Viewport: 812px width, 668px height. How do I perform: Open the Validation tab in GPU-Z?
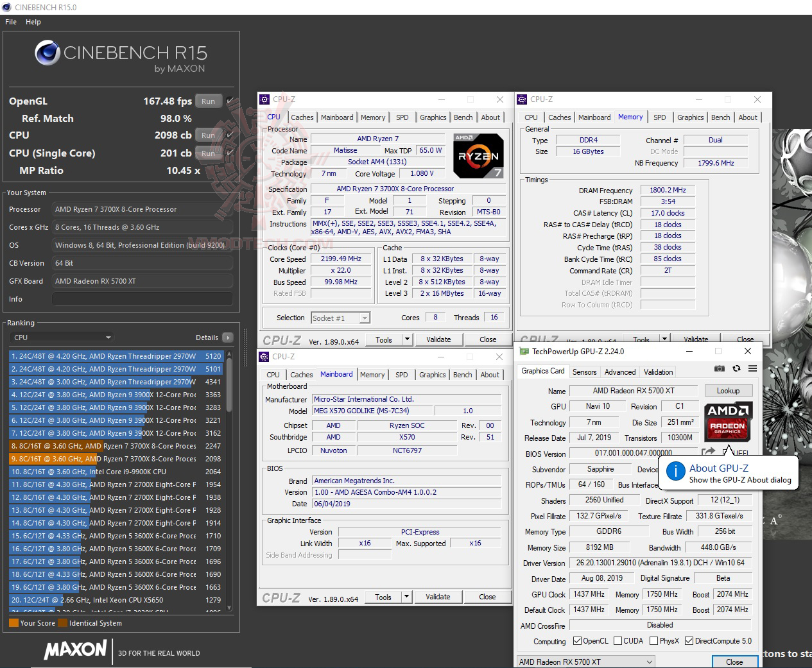click(x=659, y=372)
